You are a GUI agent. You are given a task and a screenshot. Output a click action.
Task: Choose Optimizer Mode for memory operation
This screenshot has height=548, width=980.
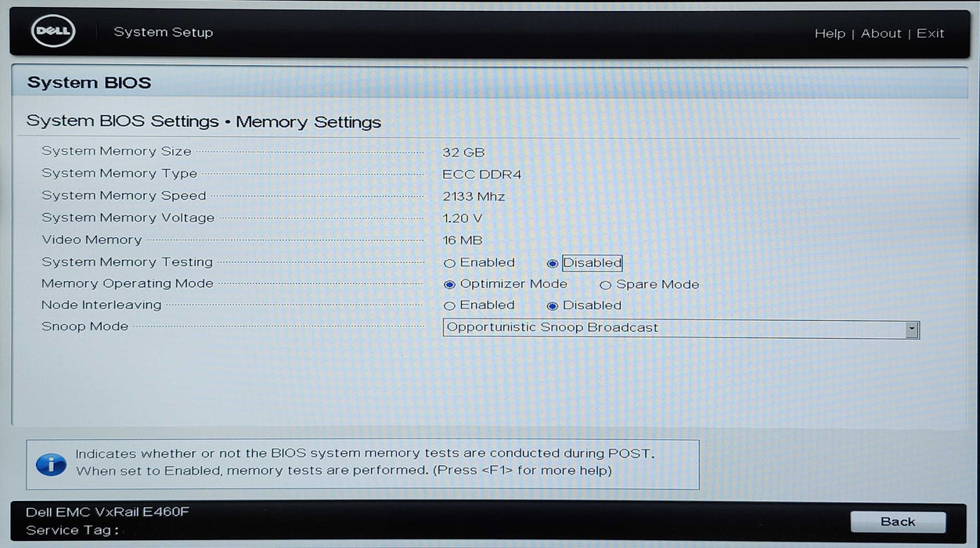tap(450, 285)
